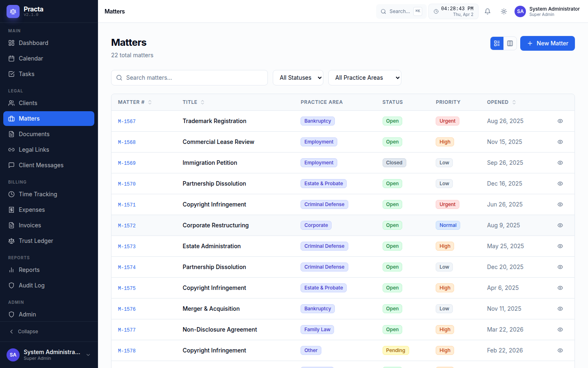
Task: Create a New Matter
Action: 547,43
